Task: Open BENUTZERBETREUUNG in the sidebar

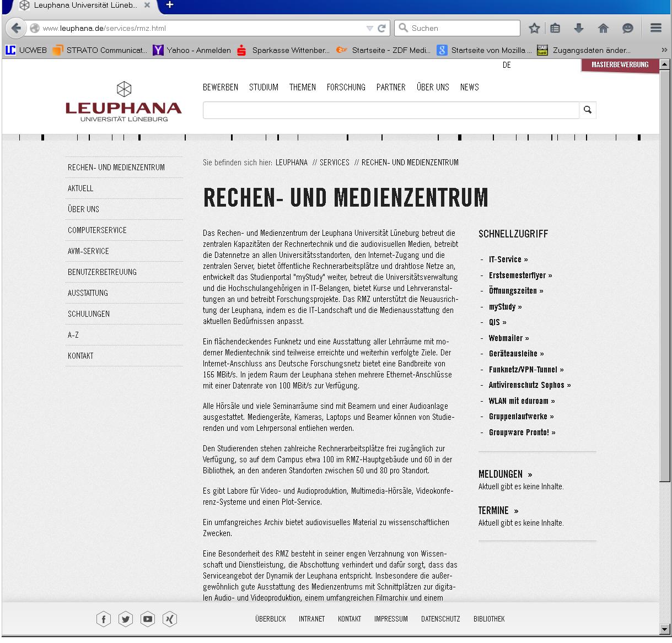Action: (x=102, y=272)
